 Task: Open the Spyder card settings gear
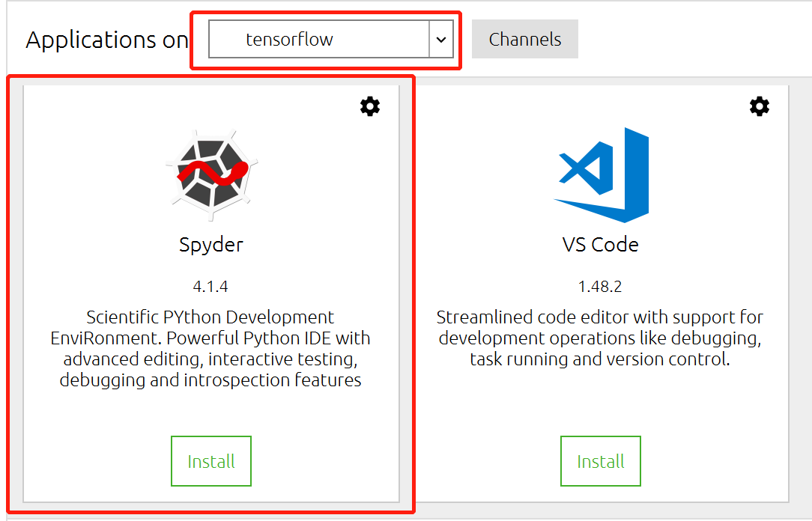(x=370, y=106)
